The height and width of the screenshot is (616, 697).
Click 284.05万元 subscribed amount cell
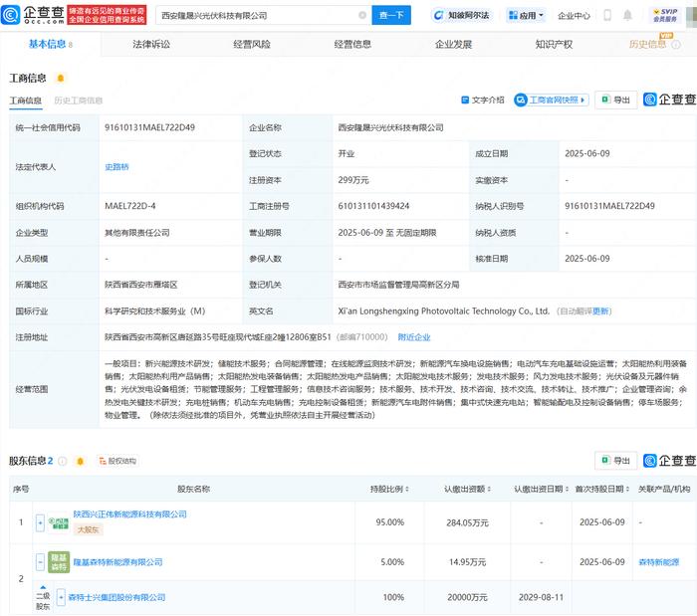[x=468, y=523]
